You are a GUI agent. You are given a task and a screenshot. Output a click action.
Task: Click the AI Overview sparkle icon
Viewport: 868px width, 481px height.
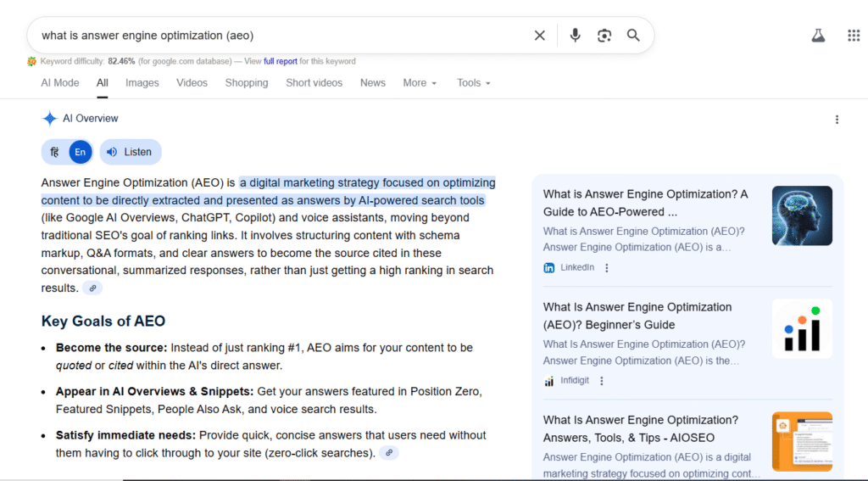(50, 118)
